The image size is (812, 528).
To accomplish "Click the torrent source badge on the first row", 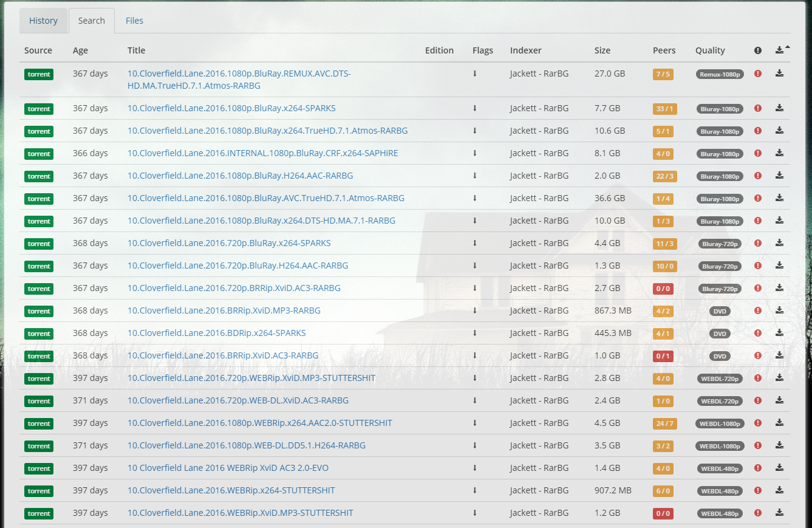I will pyautogui.click(x=38, y=74).
